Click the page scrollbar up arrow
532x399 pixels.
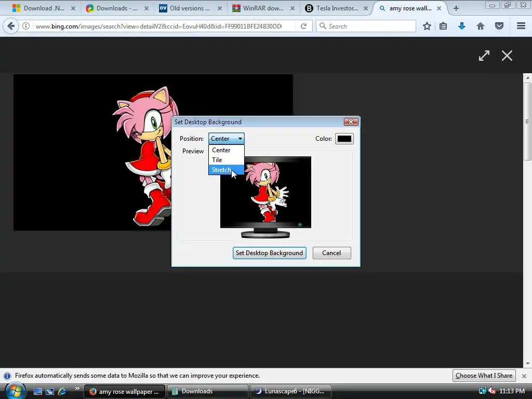click(528, 78)
